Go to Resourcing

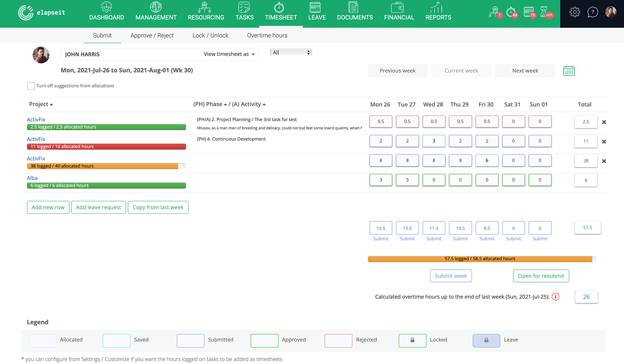(x=206, y=11)
